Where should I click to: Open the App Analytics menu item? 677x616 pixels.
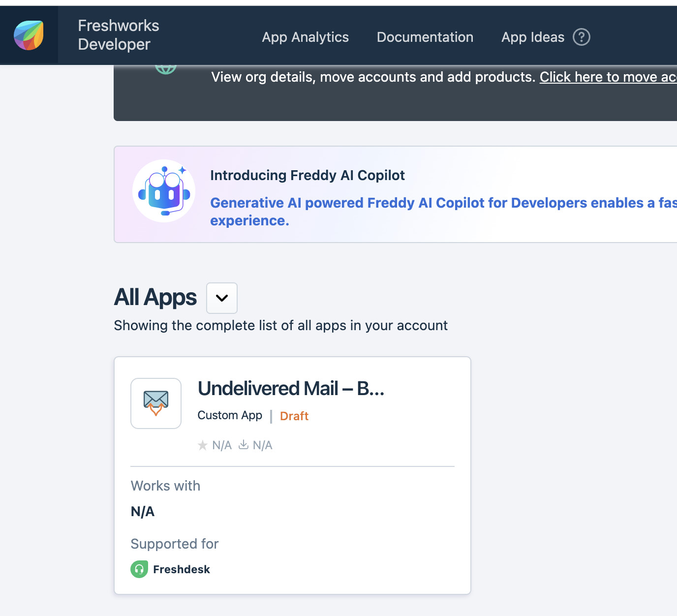pos(305,37)
